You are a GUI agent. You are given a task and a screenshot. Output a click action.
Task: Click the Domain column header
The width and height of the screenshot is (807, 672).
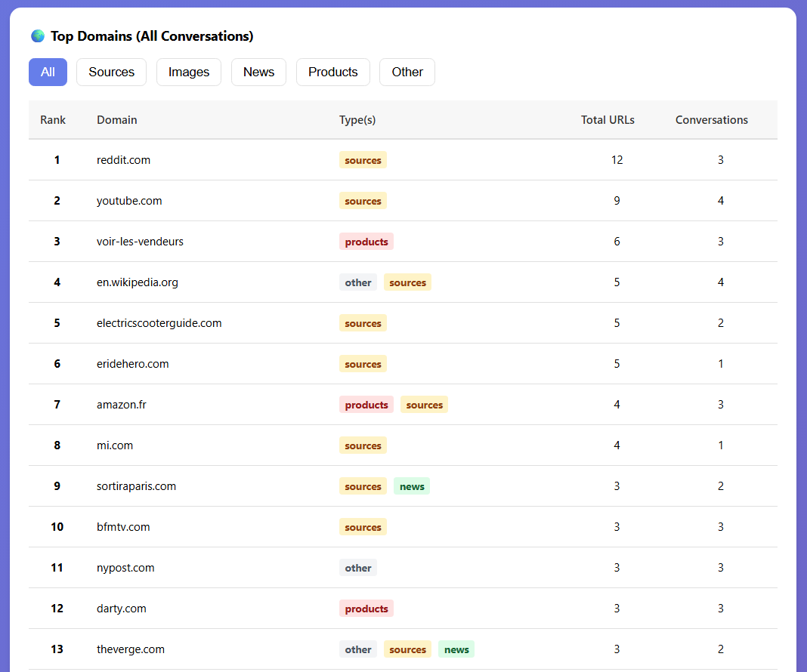pyautogui.click(x=117, y=120)
